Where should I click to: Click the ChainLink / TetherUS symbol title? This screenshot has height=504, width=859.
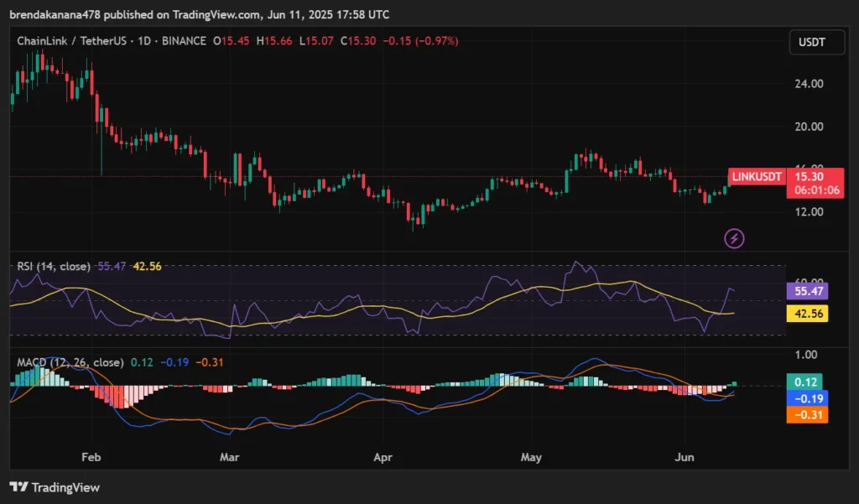point(71,41)
